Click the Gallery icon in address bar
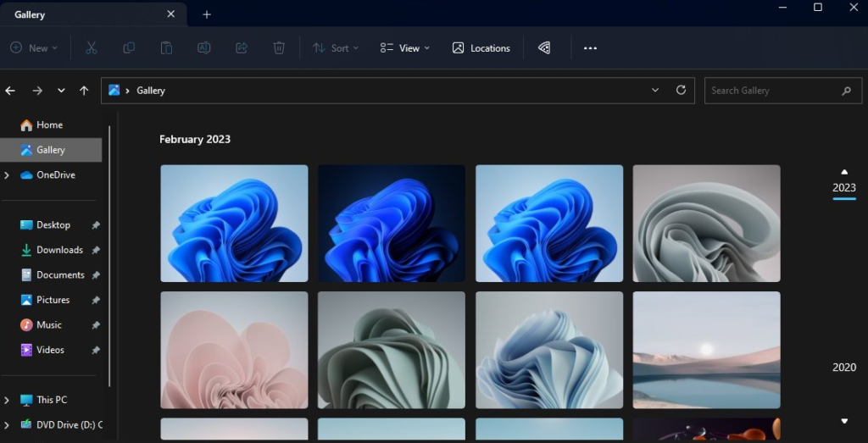Viewport: 868px width, 443px height. tap(114, 90)
